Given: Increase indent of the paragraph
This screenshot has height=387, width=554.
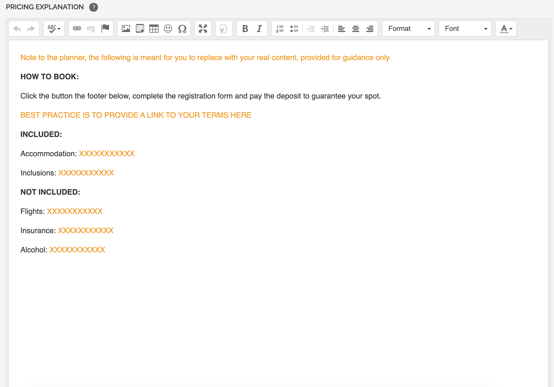Looking at the screenshot, I should (325, 29).
